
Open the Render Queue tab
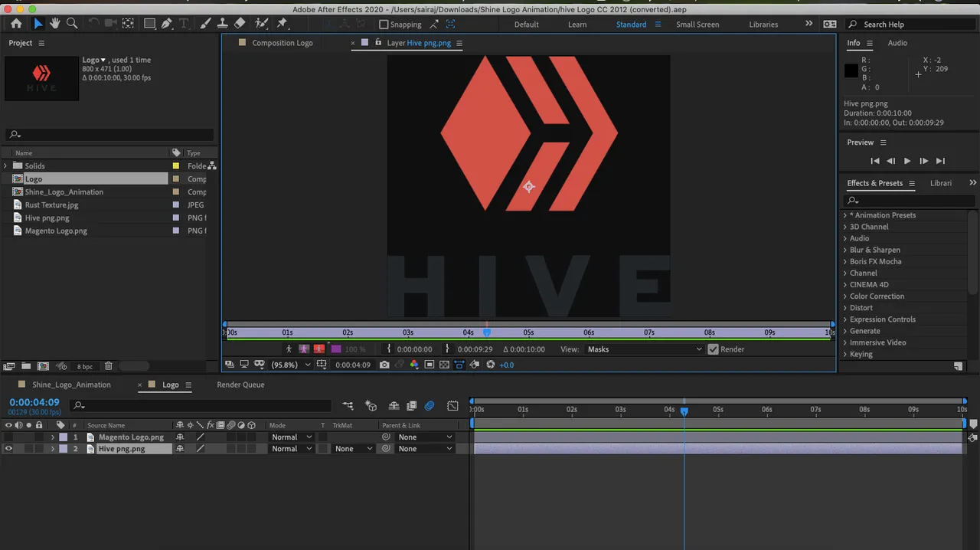click(240, 385)
